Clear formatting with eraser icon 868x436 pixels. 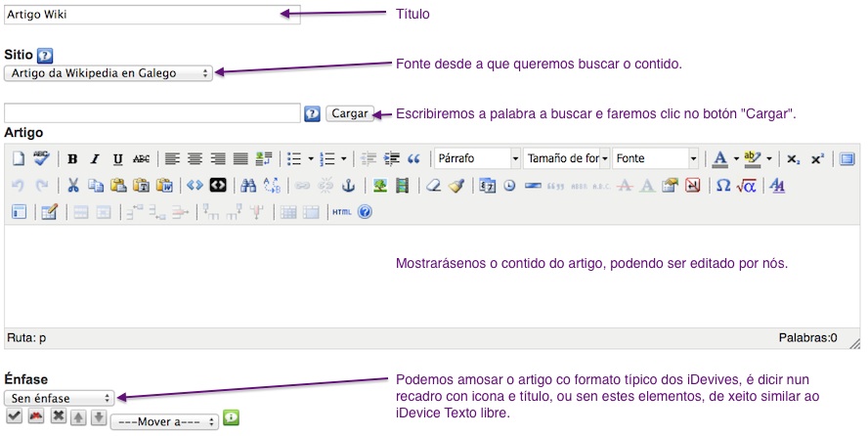[x=433, y=186]
